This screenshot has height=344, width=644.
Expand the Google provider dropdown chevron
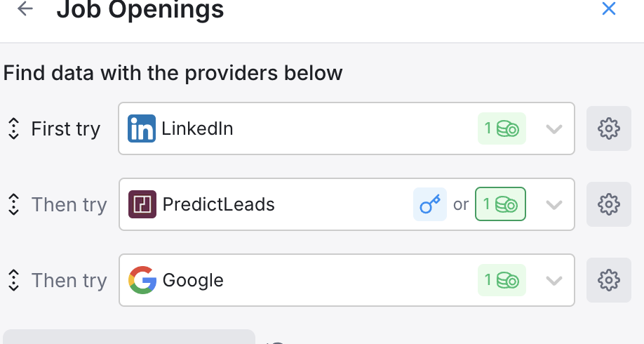[x=554, y=280]
